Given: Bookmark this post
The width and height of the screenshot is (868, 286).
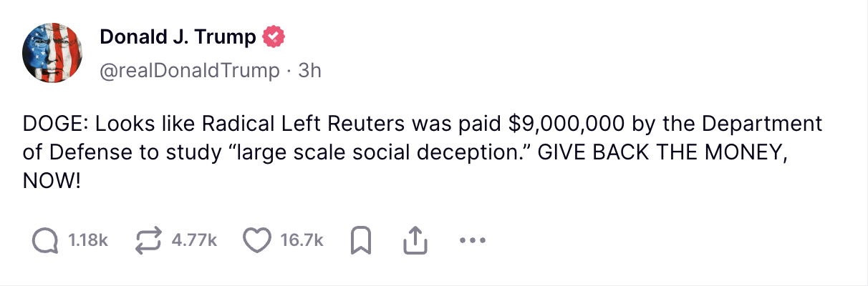Looking at the screenshot, I should (x=362, y=241).
